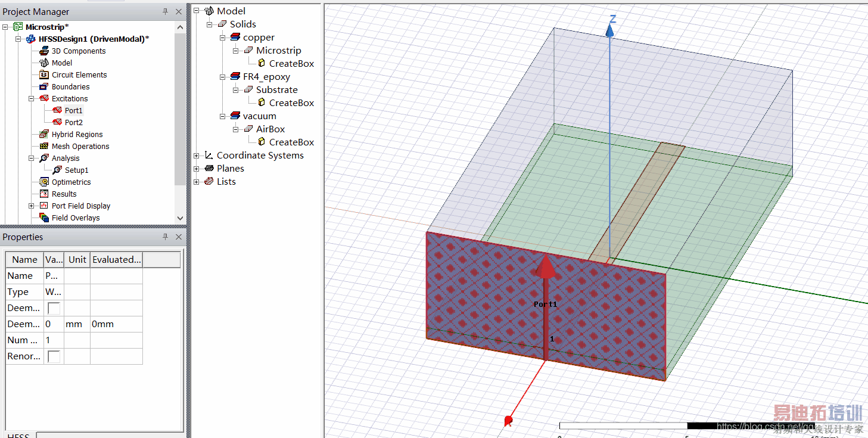Collapse the Solids node

coord(210,24)
